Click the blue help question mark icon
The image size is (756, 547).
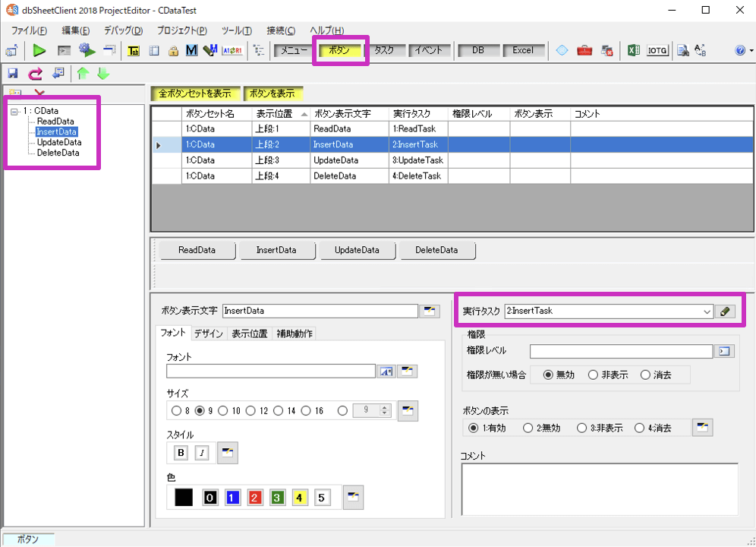click(740, 51)
